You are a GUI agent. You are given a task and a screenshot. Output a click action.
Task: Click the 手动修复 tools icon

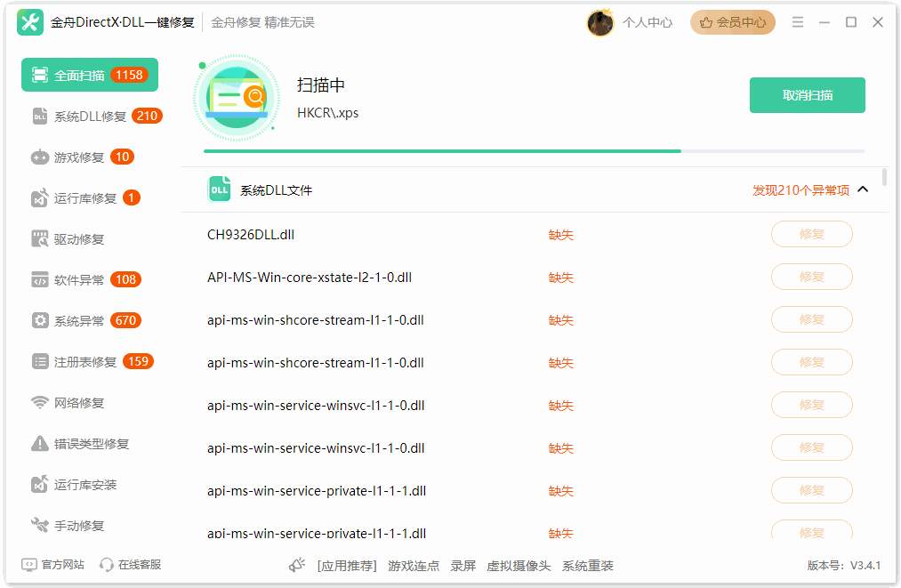(x=40, y=525)
